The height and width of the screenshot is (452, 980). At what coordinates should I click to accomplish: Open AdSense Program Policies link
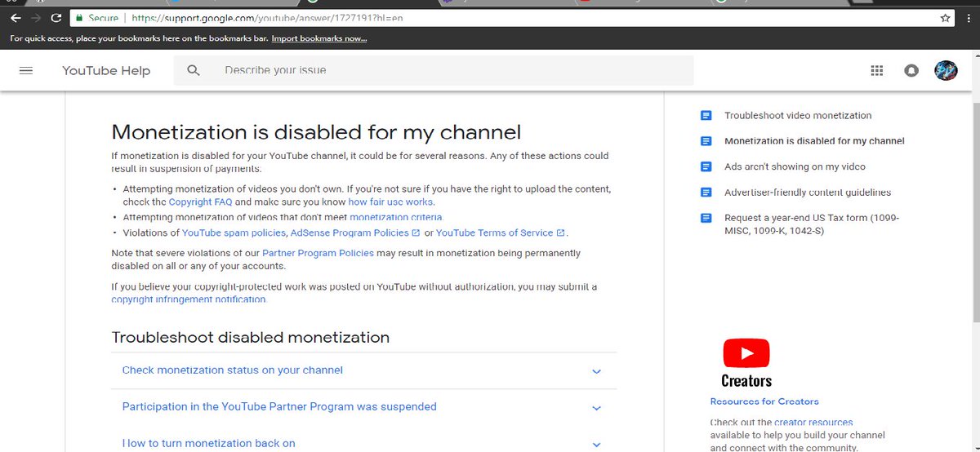click(x=350, y=233)
